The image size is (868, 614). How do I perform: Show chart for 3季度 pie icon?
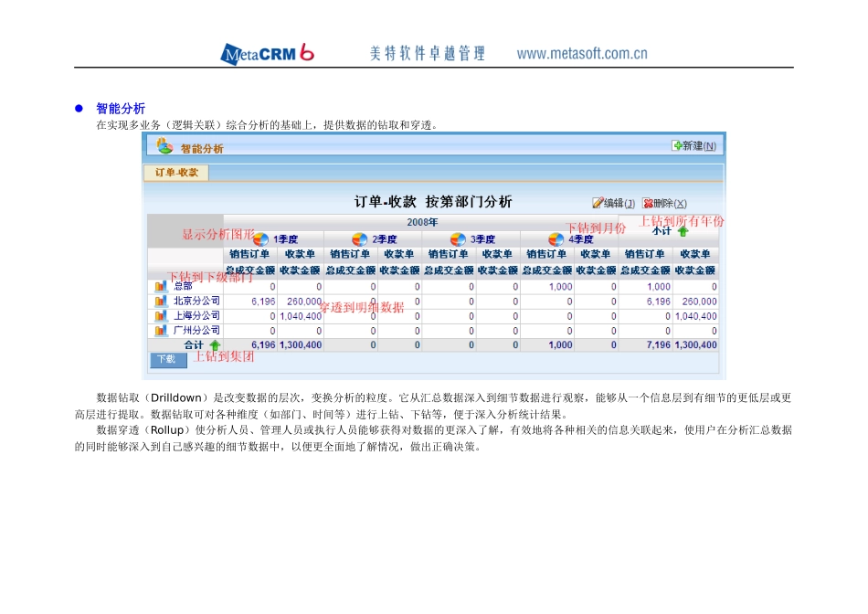458,239
